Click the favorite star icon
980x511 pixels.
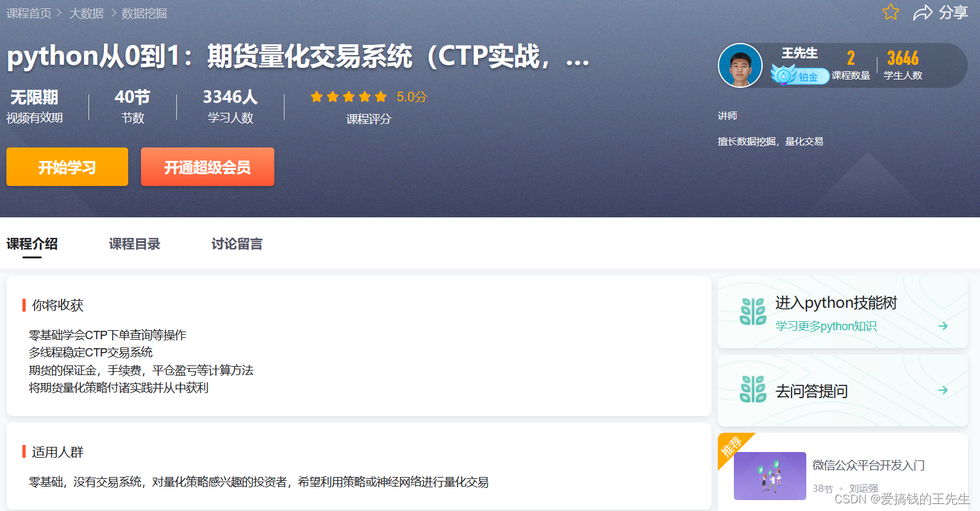(x=891, y=12)
